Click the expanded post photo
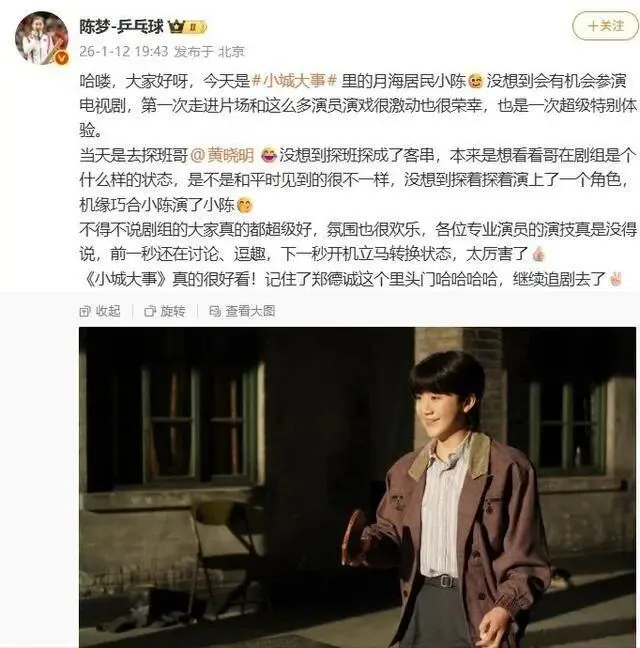This screenshot has width=640, height=648. [x=357, y=487]
